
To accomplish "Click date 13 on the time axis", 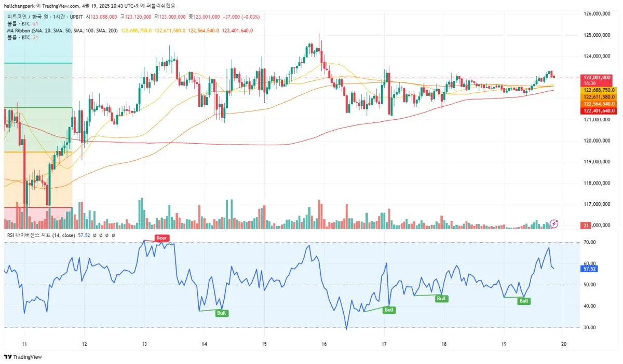I will click(144, 344).
